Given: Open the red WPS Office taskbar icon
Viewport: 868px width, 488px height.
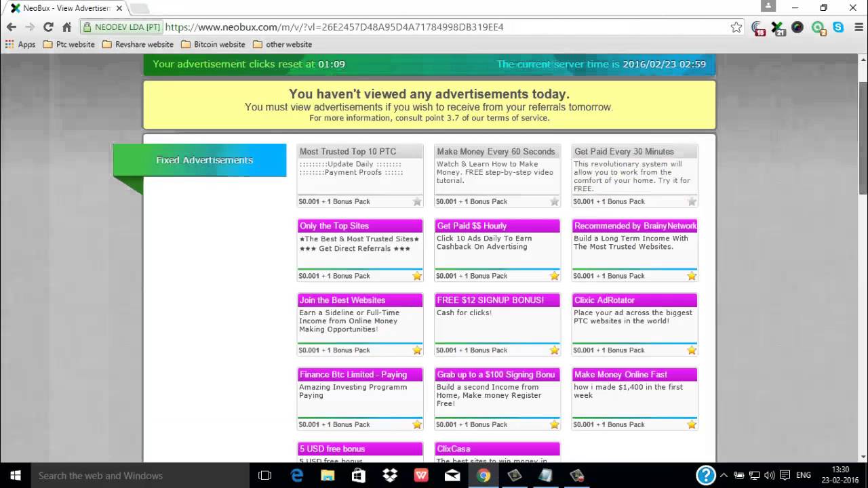Looking at the screenshot, I should 421,476.
